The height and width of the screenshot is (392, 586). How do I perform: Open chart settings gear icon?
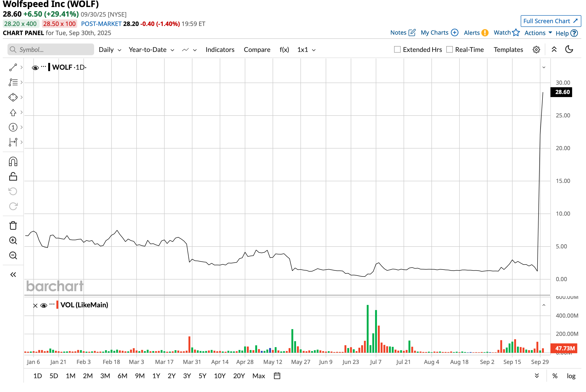pyautogui.click(x=536, y=50)
